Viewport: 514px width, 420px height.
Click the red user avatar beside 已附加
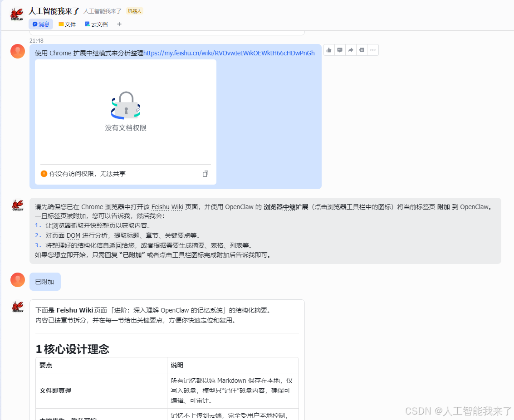click(x=17, y=280)
